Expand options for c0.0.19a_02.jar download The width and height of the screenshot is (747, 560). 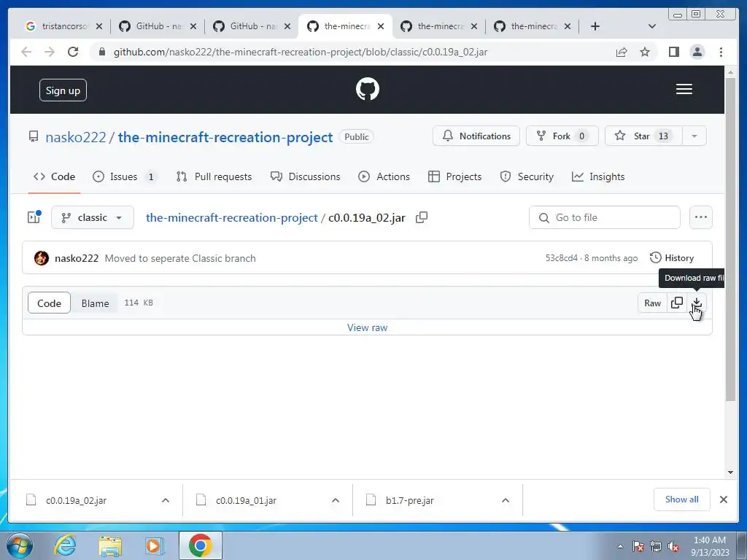pyautogui.click(x=166, y=500)
